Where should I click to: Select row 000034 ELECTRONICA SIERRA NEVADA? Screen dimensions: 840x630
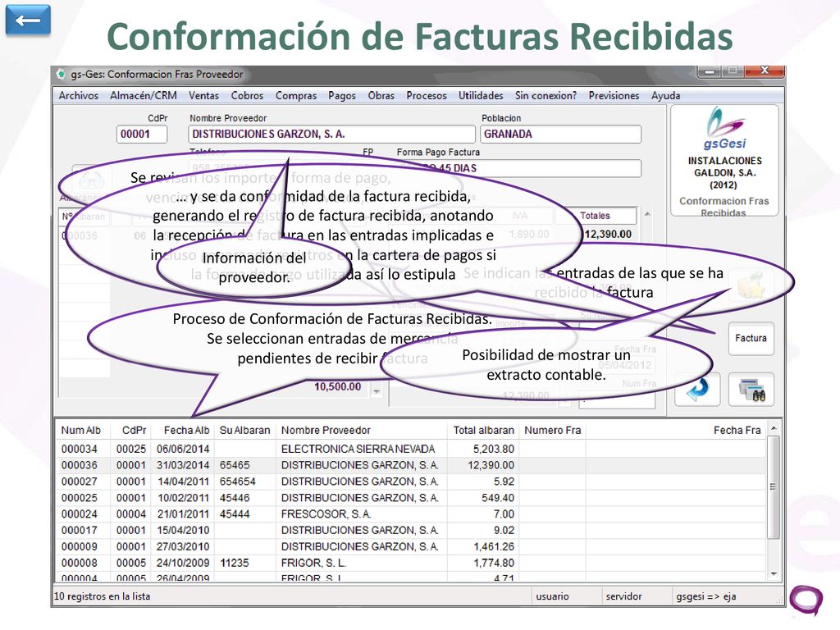point(411,449)
